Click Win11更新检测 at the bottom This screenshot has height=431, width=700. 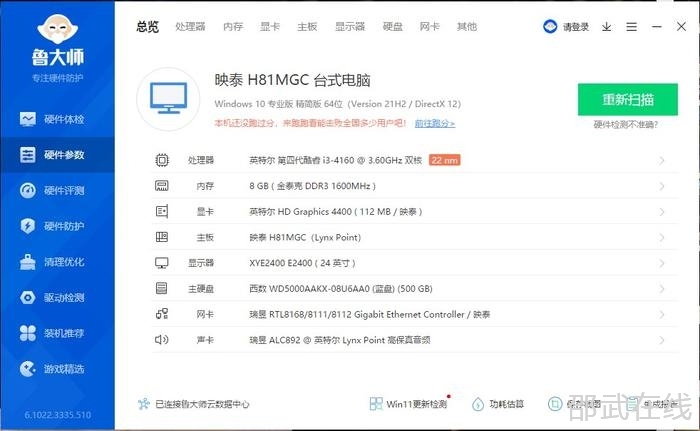tap(408, 405)
